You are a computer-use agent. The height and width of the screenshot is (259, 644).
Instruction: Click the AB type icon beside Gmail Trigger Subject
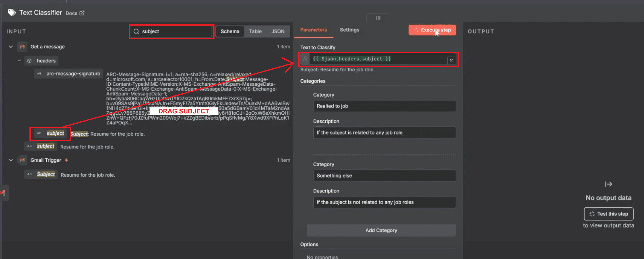[29, 174]
